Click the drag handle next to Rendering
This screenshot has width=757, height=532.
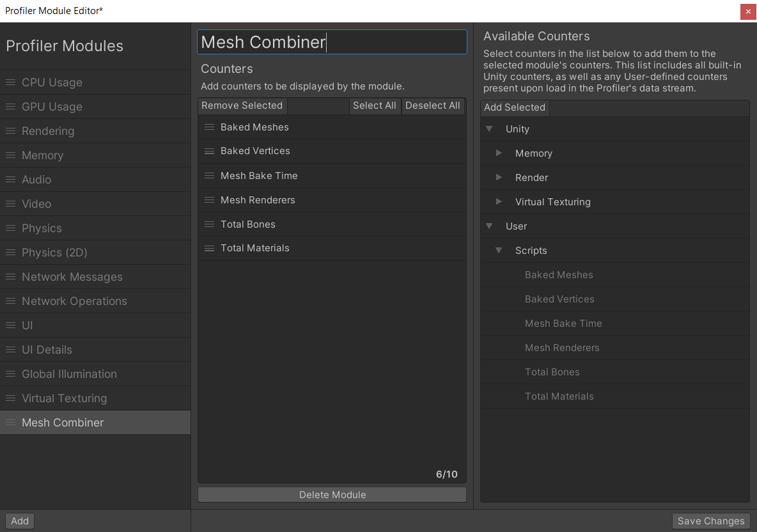[10, 131]
